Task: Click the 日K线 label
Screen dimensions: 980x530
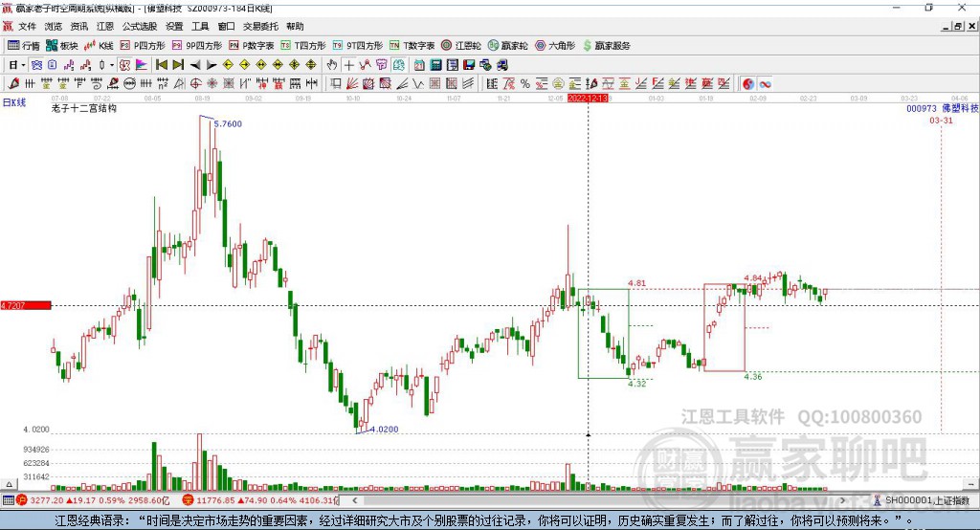Action: tap(14, 102)
